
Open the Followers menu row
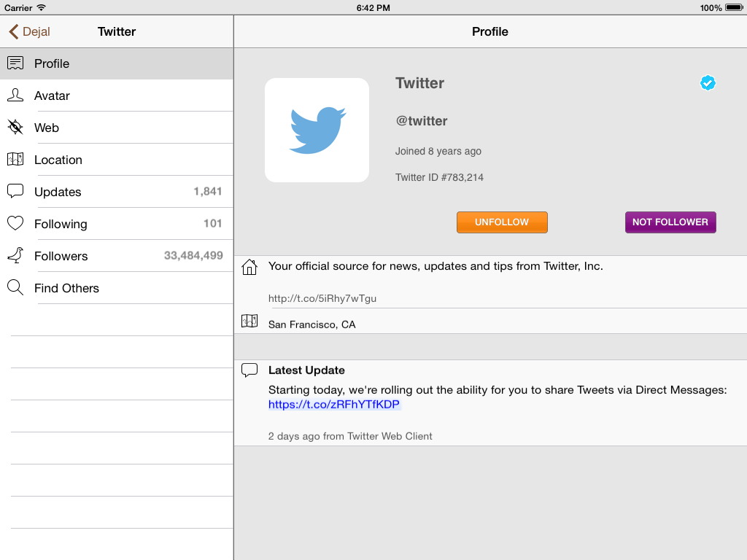point(117,256)
